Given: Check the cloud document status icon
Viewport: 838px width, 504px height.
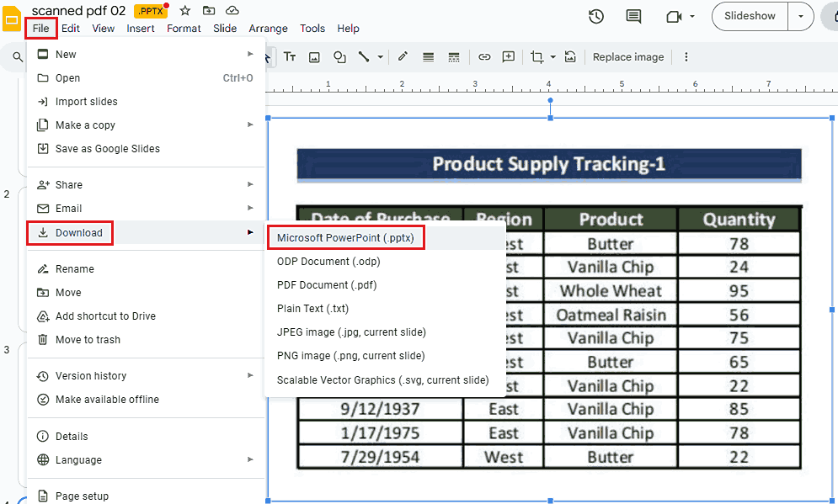Looking at the screenshot, I should pyautogui.click(x=232, y=11).
